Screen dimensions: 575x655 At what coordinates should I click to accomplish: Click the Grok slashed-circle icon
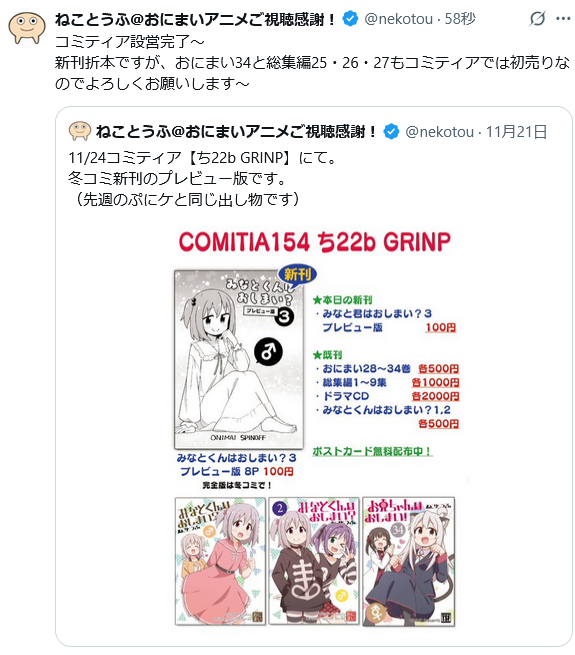pyautogui.click(x=537, y=19)
